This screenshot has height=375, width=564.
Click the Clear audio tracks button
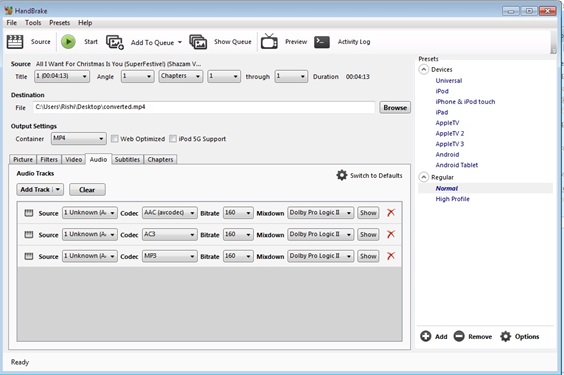tap(87, 189)
